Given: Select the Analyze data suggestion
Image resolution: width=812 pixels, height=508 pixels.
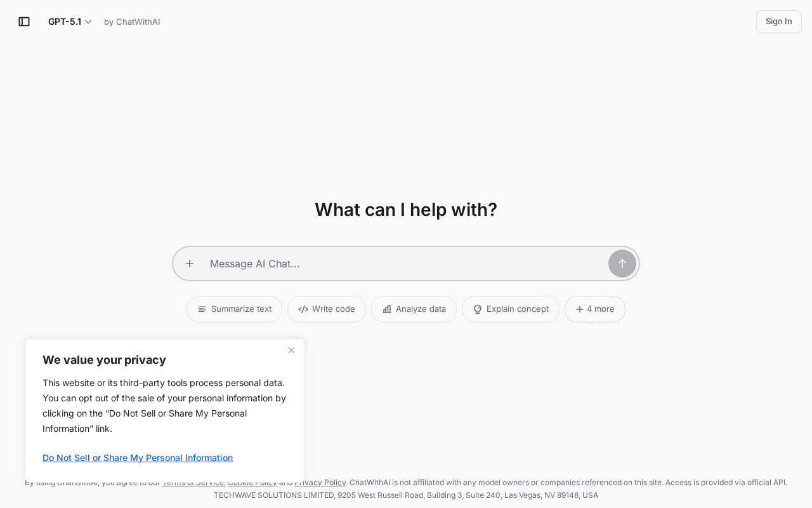Looking at the screenshot, I should (x=414, y=309).
